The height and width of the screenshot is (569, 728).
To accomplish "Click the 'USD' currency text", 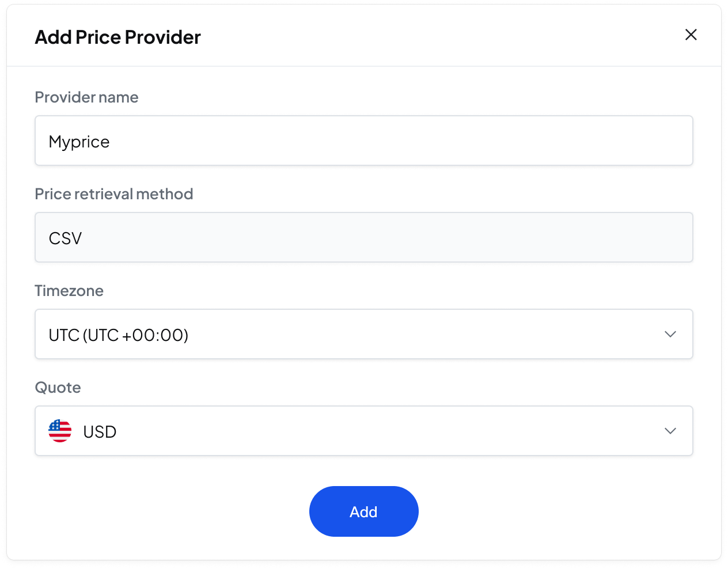I will (100, 432).
